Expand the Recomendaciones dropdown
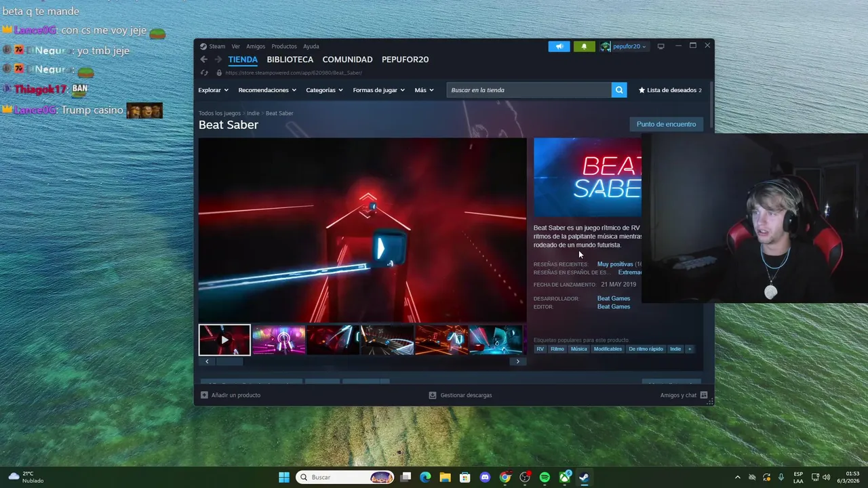 tap(267, 90)
